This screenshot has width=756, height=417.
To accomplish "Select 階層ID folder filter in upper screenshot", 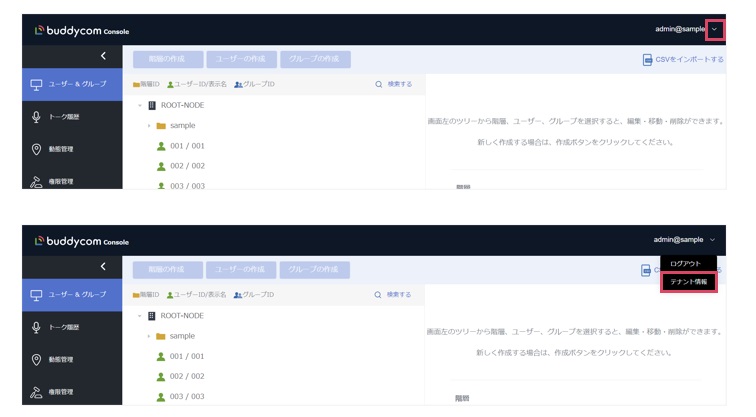I will (146, 84).
